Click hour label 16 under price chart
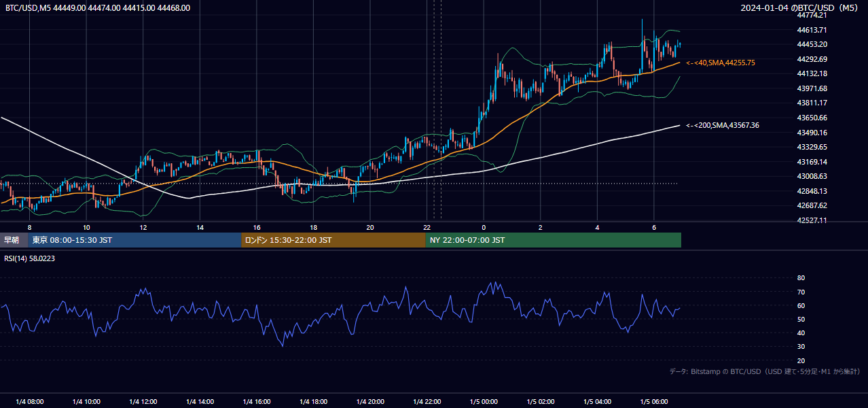This screenshot has height=408, width=868. point(257,227)
